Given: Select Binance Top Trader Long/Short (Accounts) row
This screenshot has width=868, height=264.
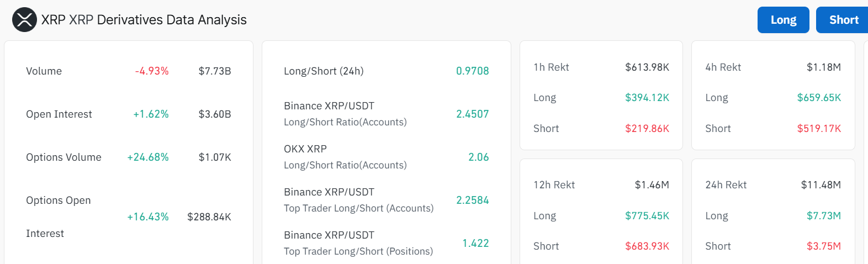Looking at the screenshot, I should pyautogui.click(x=386, y=200).
